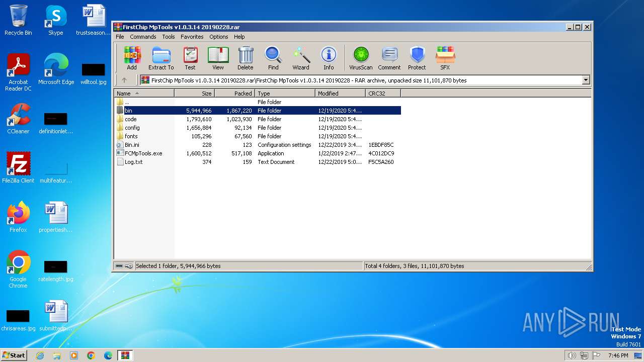
Task: Show archive Info
Action: (x=329, y=58)
